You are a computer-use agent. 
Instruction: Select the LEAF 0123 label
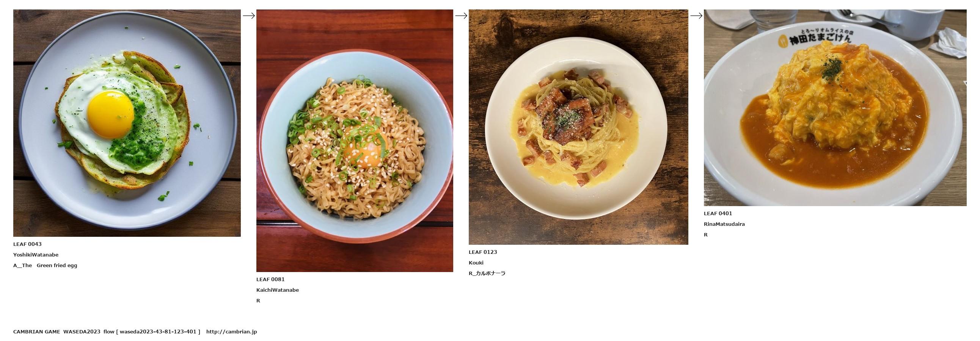pyautogui.click(x=483, y=252)
